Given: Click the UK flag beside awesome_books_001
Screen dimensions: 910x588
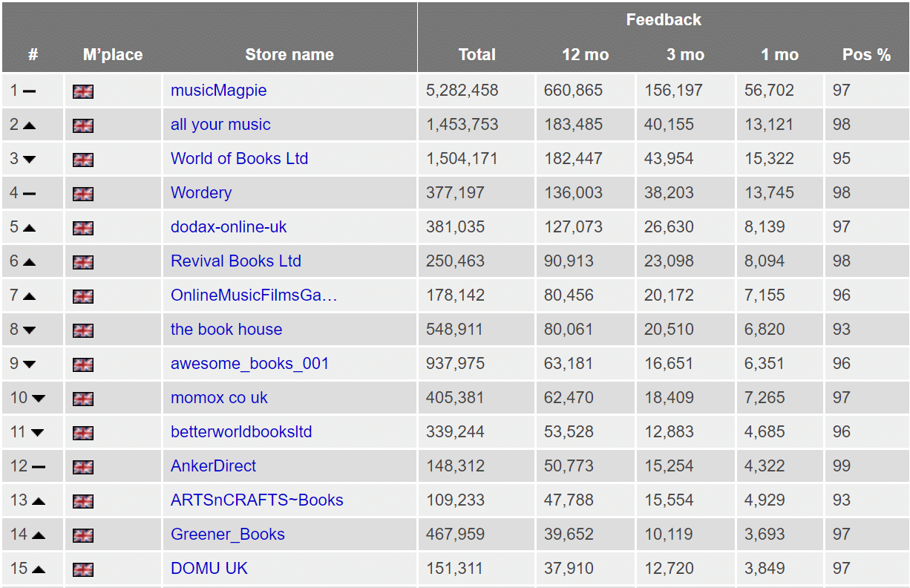Looking at the screenshot, I should pos(83,365).
